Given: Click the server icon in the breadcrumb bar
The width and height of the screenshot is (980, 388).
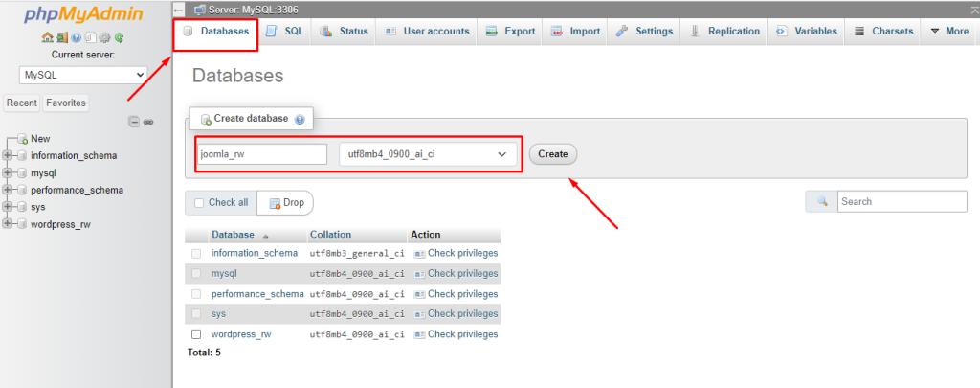Looking at the screenshot, I should click(200, 10).
